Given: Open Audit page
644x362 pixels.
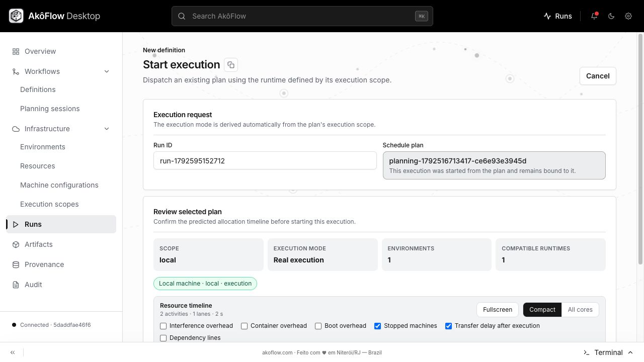Looking at the screenshot, I should tap(33, 285).
